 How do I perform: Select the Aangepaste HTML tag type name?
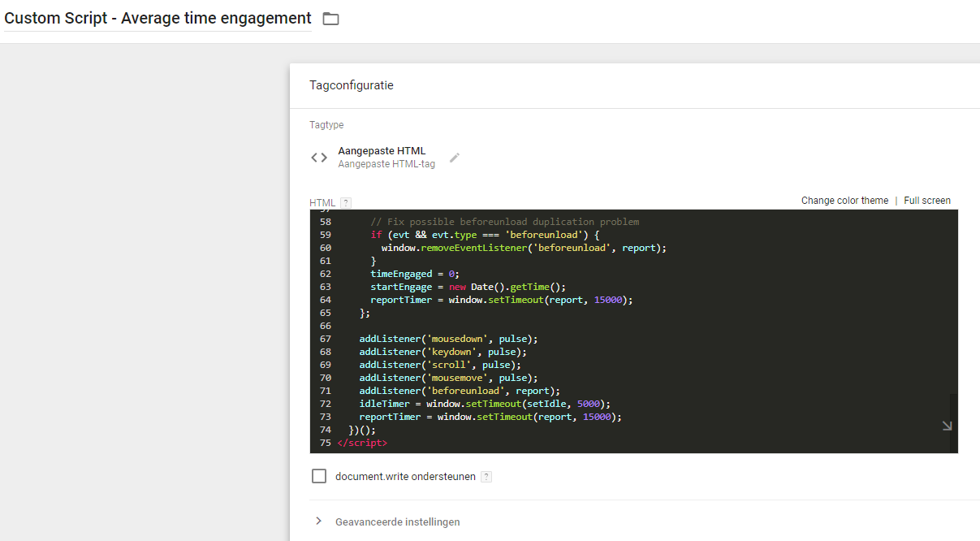382,151
